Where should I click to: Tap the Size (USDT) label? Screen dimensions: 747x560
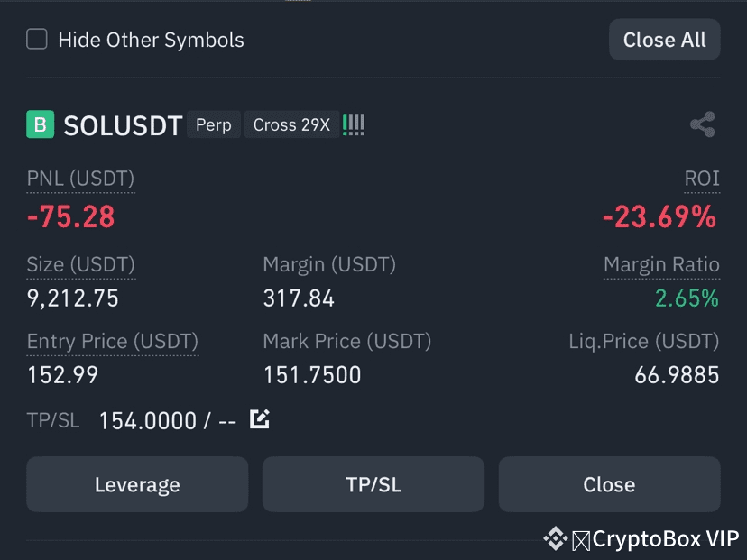click(x=81, y=265)
